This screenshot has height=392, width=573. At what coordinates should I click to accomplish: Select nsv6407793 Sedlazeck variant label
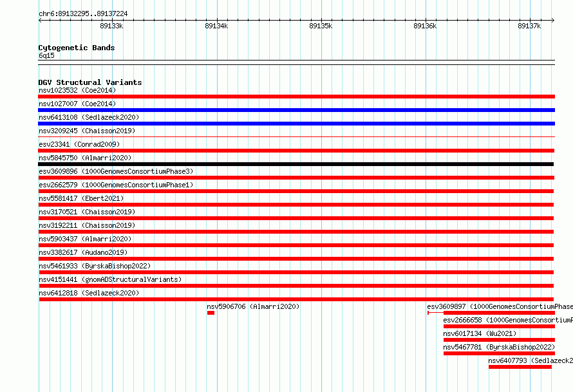pyautogui.click(x=531, y=360)
